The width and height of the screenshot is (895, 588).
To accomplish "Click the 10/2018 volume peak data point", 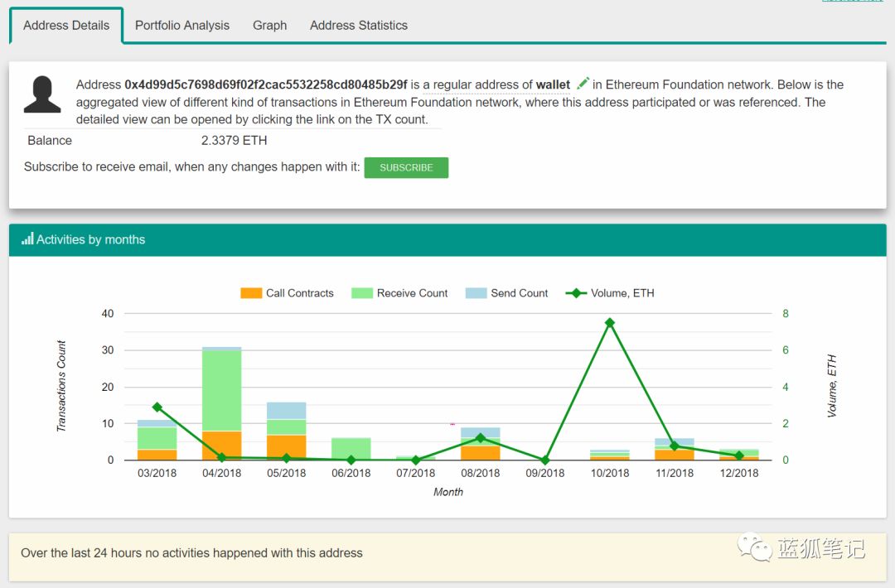I will pos(610,323).
